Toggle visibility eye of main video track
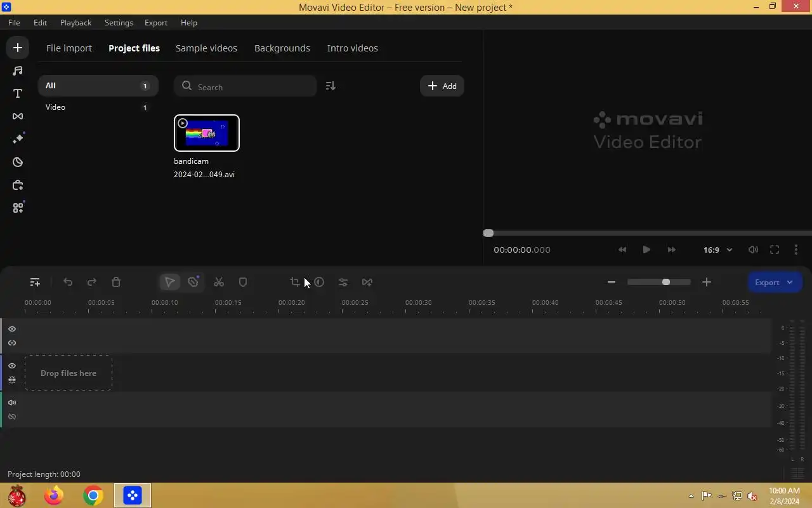 point(12,366)
